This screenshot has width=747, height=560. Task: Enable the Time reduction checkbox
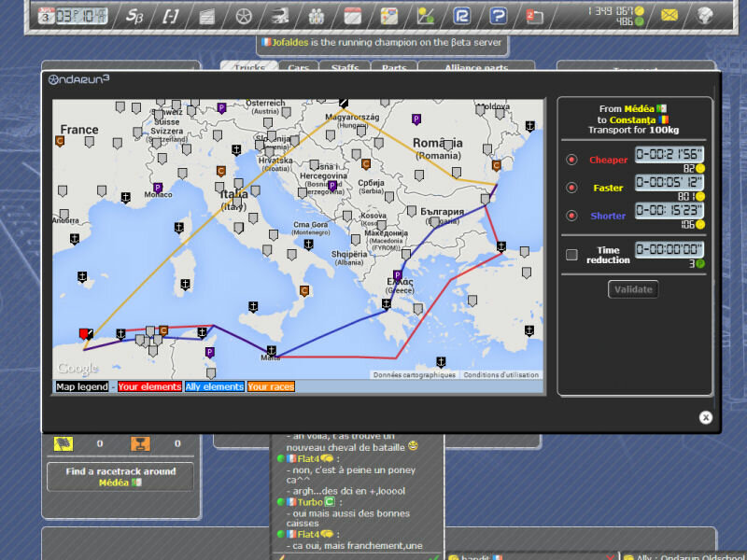point(571,254)
